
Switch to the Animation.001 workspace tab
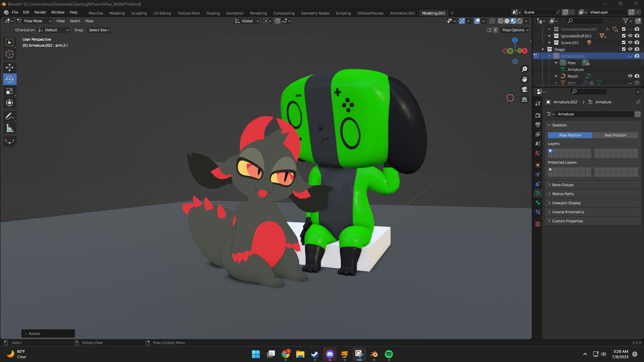[402, 13]
